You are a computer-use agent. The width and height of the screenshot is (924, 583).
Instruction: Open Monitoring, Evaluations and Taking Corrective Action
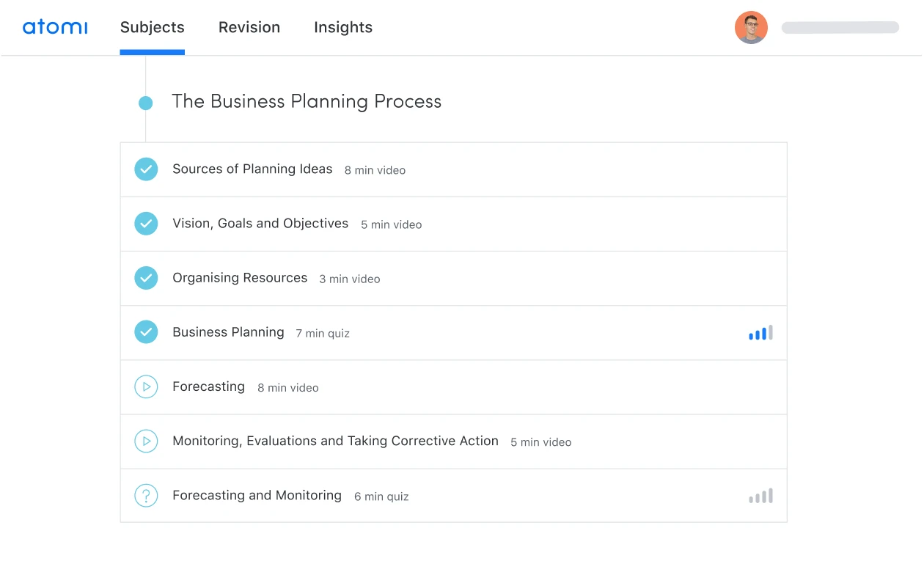click(x=335, y=441)
